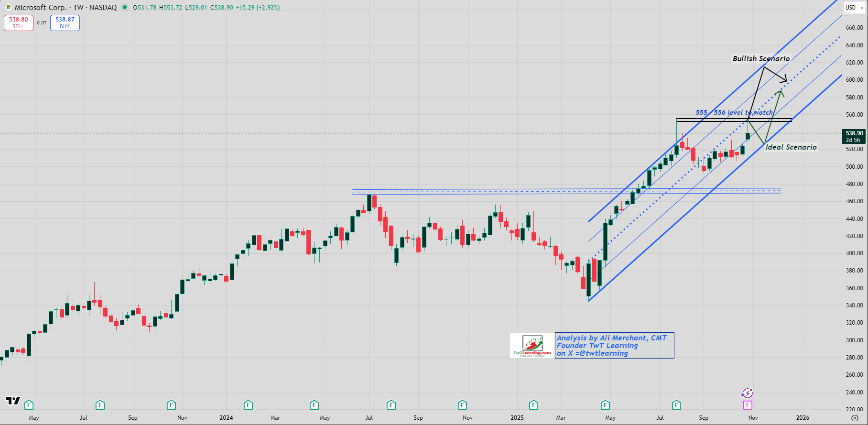Open the earnings marker between Jul and Sep 2023
This screenshot has height=425, width=868.
pos(100,405)
